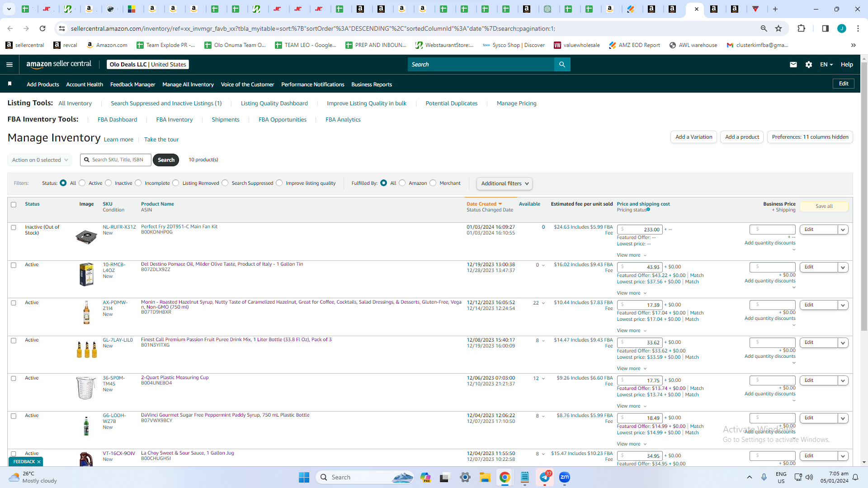
Task: Click the Perfect Fry fan kit product thumbnail
Action: [x=86, y=236]
